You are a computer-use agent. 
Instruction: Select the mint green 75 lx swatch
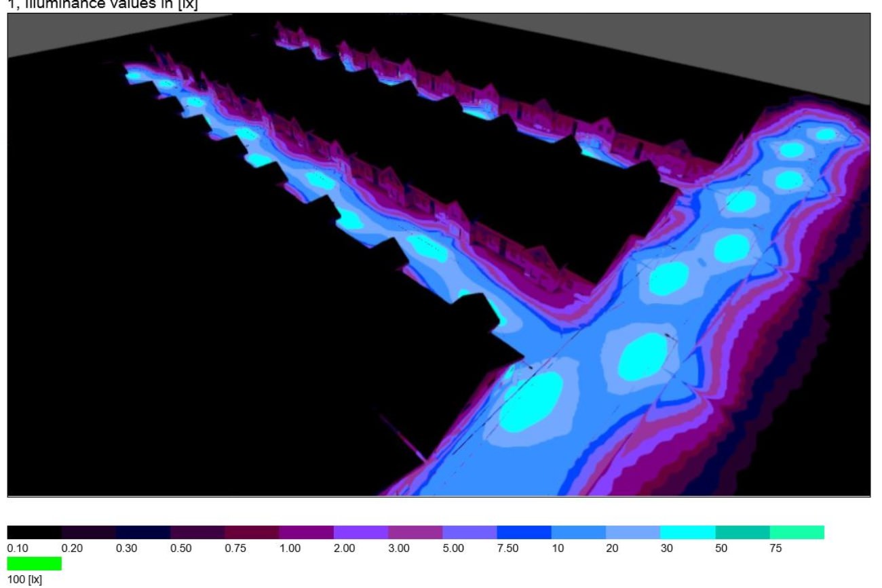tap(797, 532)
